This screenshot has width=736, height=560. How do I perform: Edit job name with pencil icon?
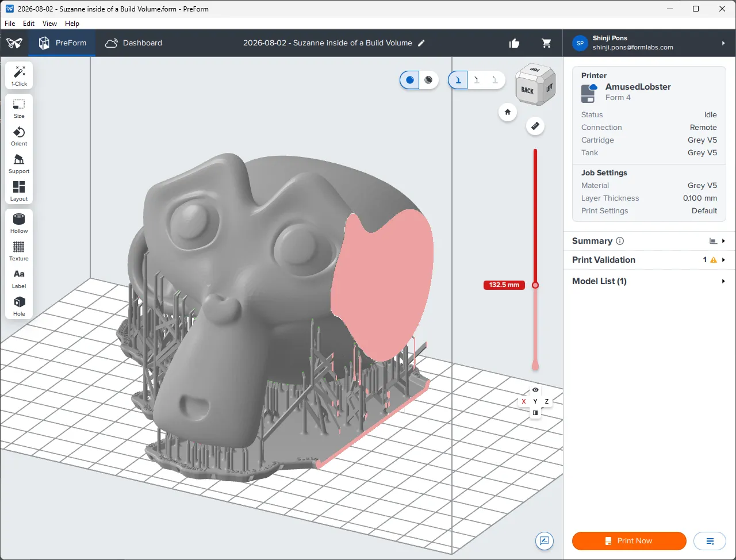pyautogui.click(x=421, y=43)
